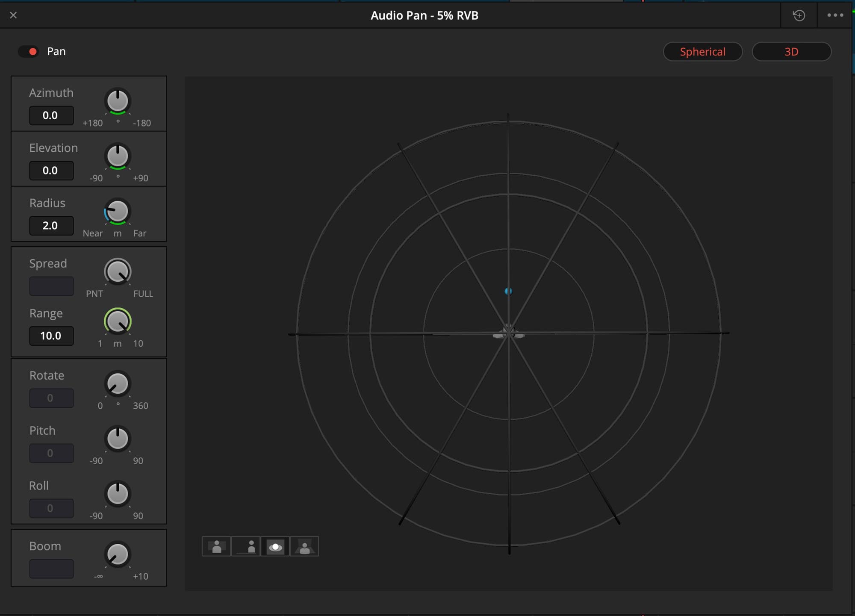Select the side view icon
The height and width of the screenshot is (616, 855).
[x=246, y=546]
